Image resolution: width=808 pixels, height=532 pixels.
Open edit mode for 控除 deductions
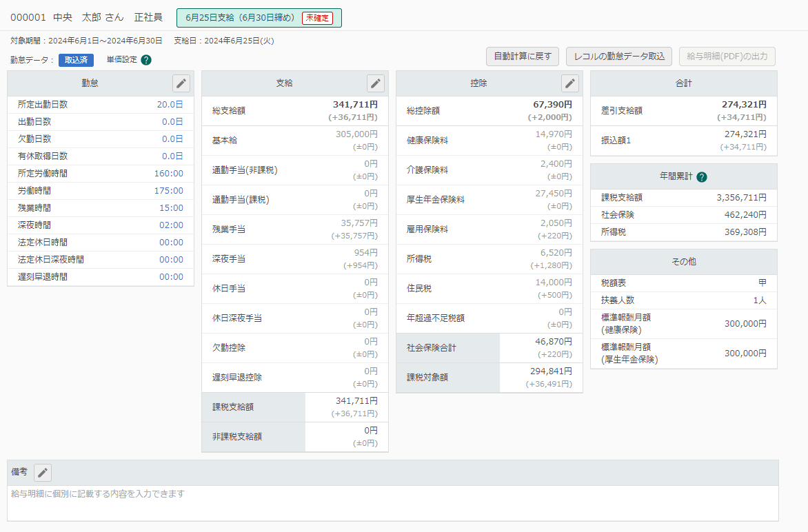[x=570, y=83]
